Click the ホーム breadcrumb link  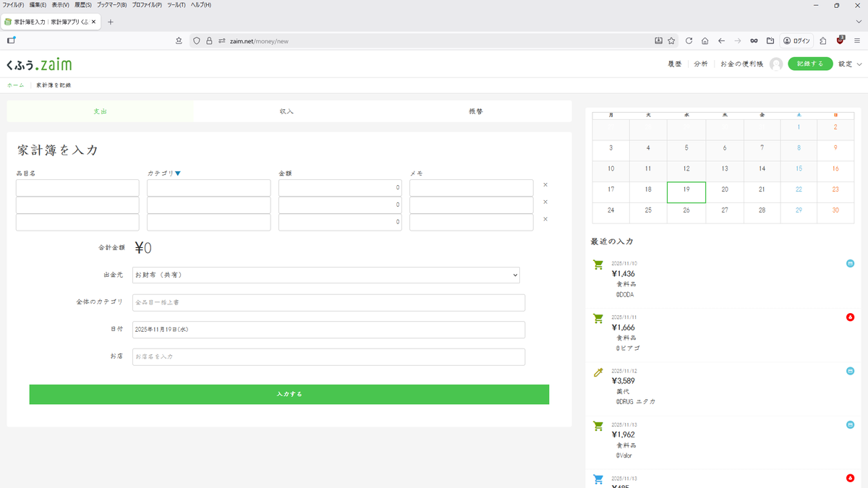pos(16,85)
